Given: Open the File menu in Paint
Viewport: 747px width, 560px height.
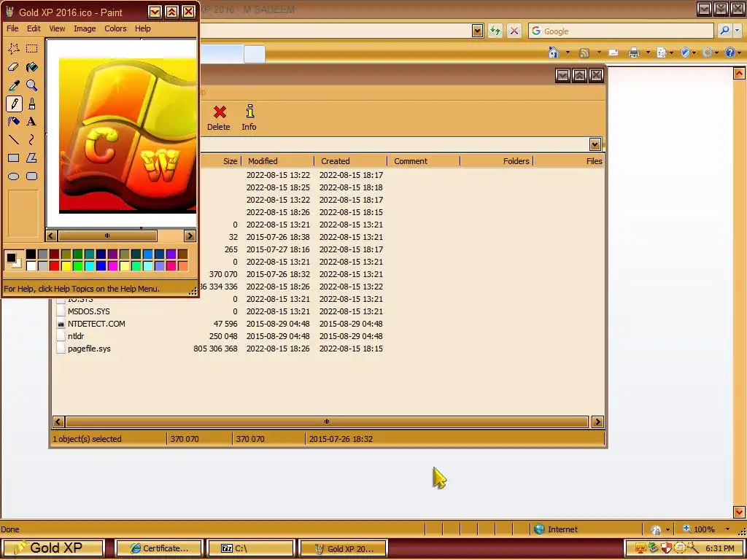Looking at the screenshot, I should coord(12,28).
